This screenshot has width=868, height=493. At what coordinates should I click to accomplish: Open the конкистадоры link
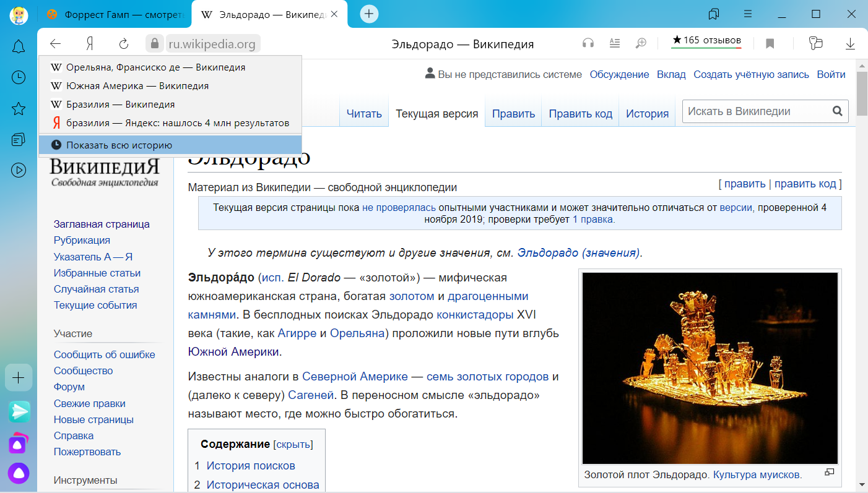[x=475, y=315]
